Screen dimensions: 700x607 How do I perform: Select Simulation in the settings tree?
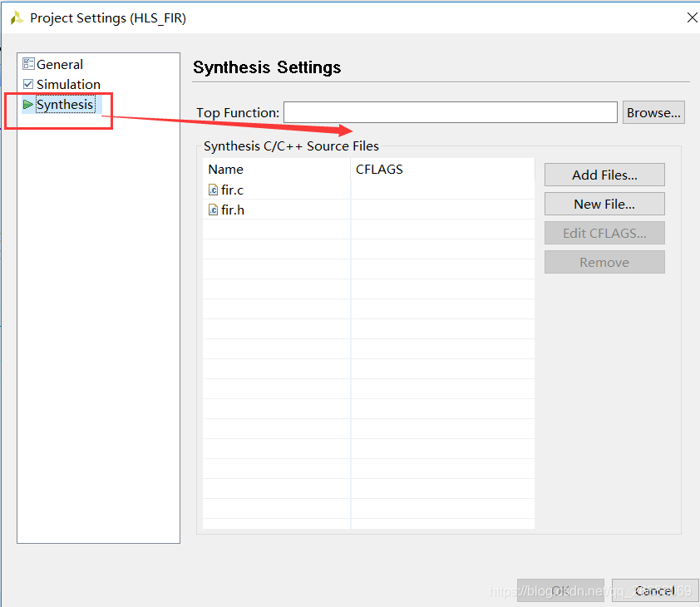click(68, 85)
